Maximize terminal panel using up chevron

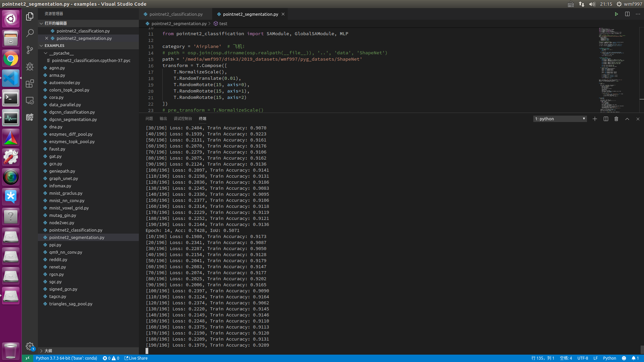[627, 119]
